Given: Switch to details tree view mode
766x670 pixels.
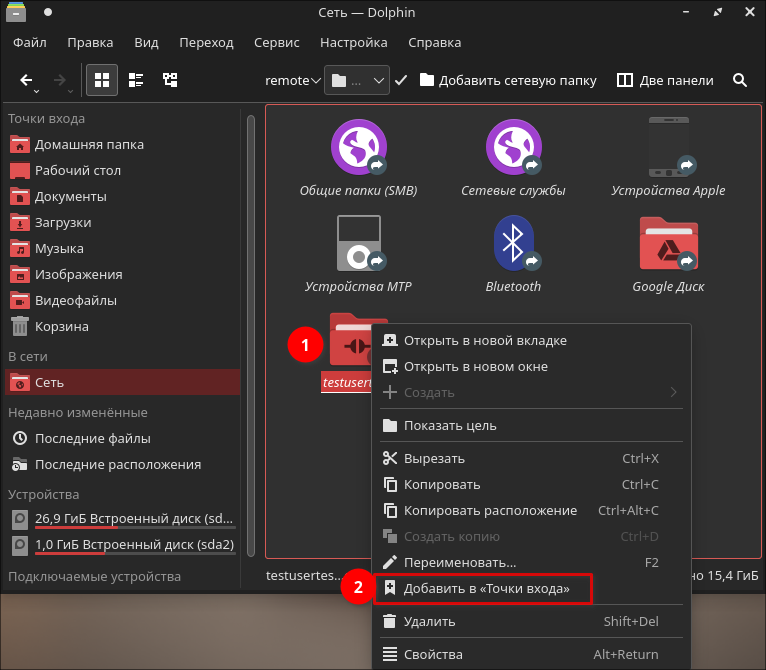Looking at the screenshot, I should [x=170, y=80].
